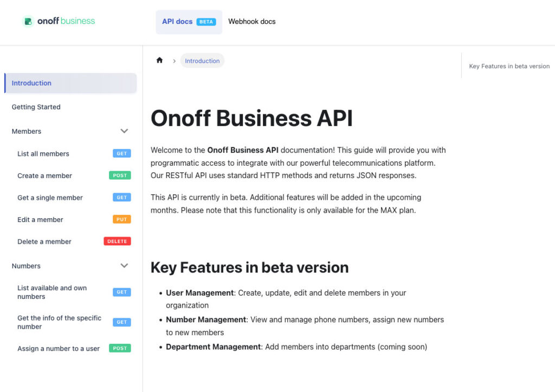Click the Introduction breadcrumb chip
The height and width of the screenshot is (392, 555).
pyautogui.click(x=202, y=61)
